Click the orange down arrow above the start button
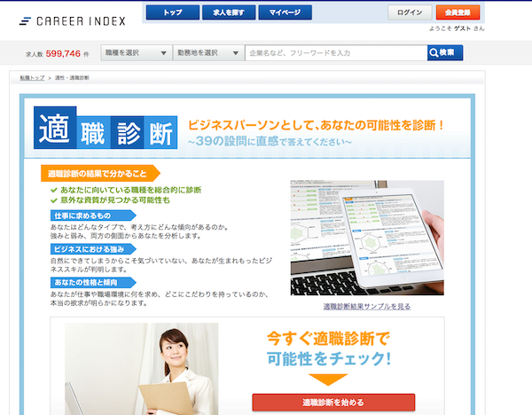The width and height of the screenshot is (532, 415). click(x=328, y=380)
